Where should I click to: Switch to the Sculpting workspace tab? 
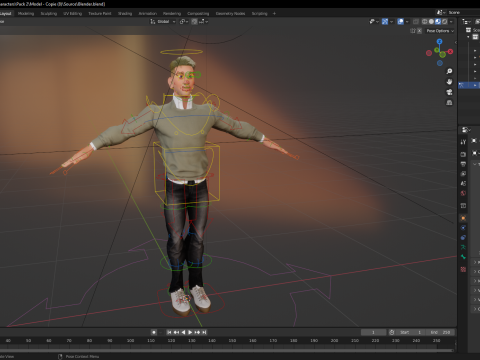[x=49, y=13]
